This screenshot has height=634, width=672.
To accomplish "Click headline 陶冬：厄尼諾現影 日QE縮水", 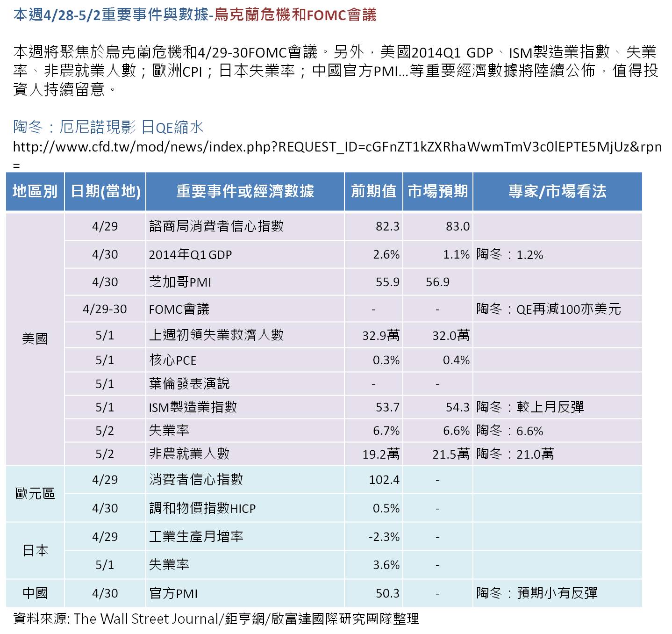I will click(108, 127).
